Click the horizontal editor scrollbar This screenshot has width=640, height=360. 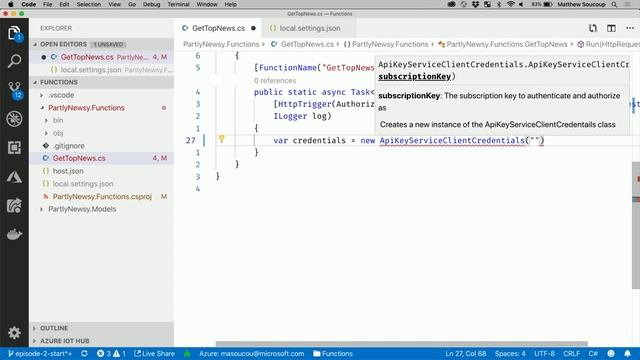402,343
